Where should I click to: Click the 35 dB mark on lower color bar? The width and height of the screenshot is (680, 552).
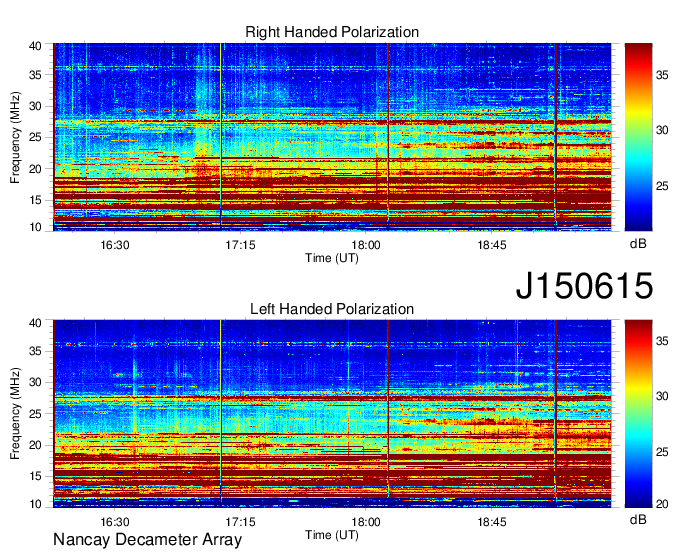pyautogui.click(x=662, y=341)
